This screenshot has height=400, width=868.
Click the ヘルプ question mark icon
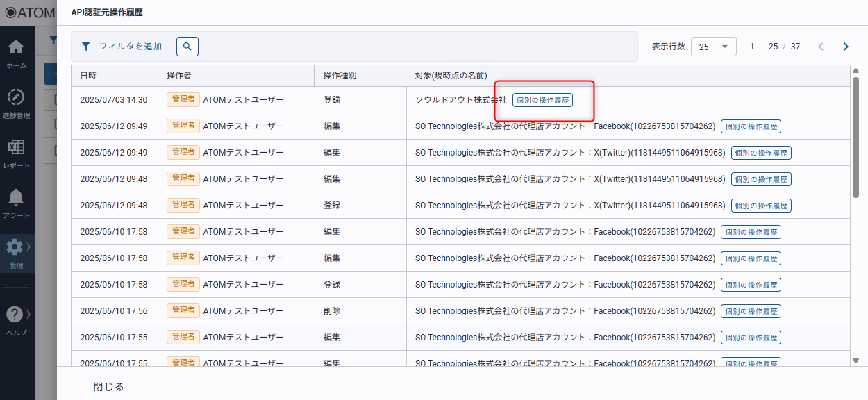click(x=15, y=315)
